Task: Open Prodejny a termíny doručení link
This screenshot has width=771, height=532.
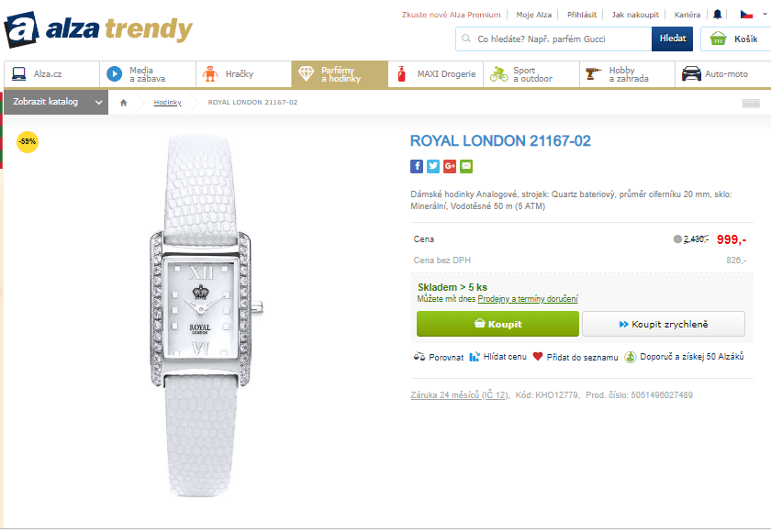Action: 527,299
